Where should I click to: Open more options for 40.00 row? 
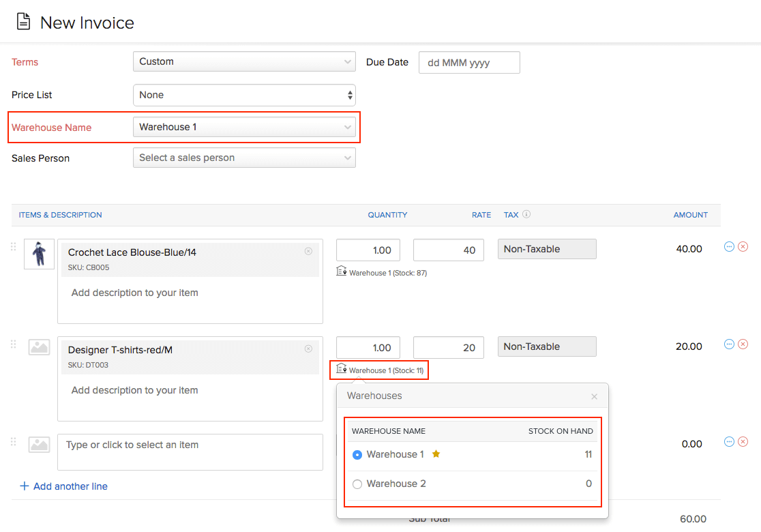point(729,247)
